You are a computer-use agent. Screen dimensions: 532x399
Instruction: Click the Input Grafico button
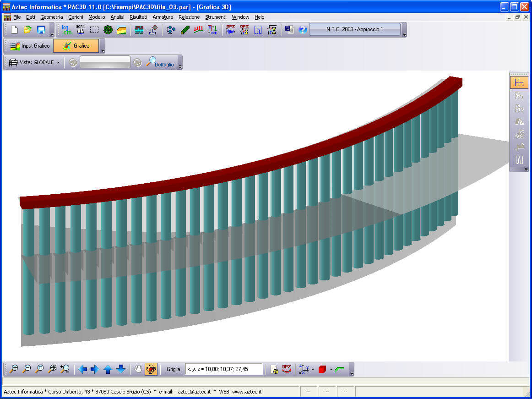click(30, 46)
